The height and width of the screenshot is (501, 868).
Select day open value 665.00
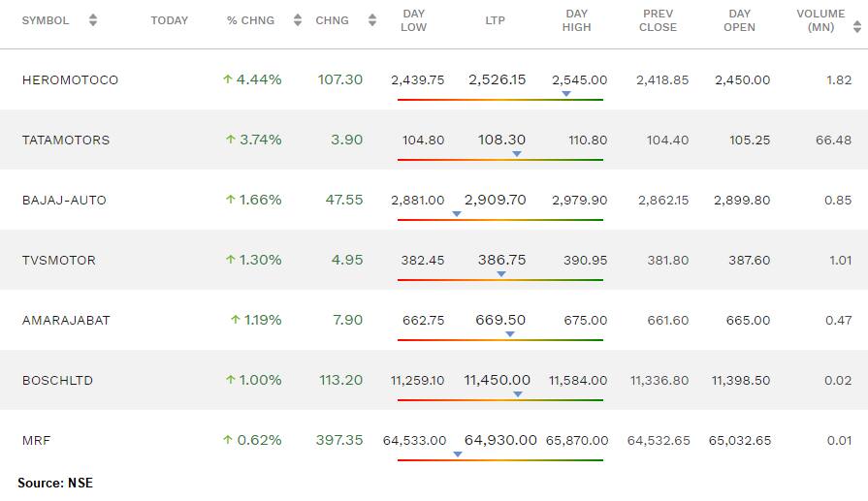(x=748, y=321)
